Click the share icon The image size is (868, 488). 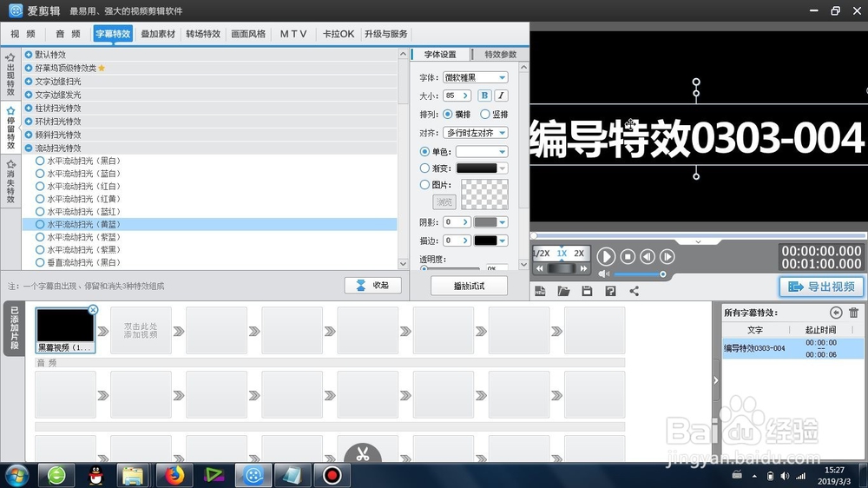coord(635,291)
